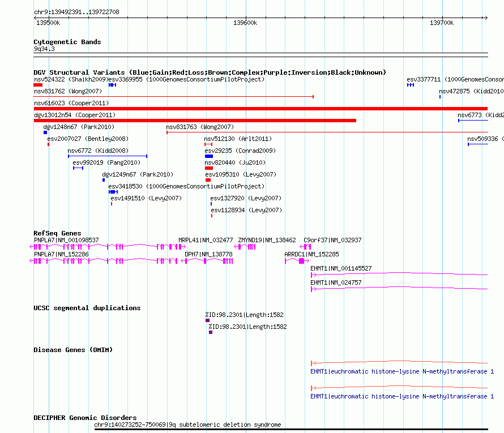The image size is (504, 433).
Task: Click the nsv524322 (Shaikh2009) red feature
Action: pyautogui.click(x=38, y=85)
